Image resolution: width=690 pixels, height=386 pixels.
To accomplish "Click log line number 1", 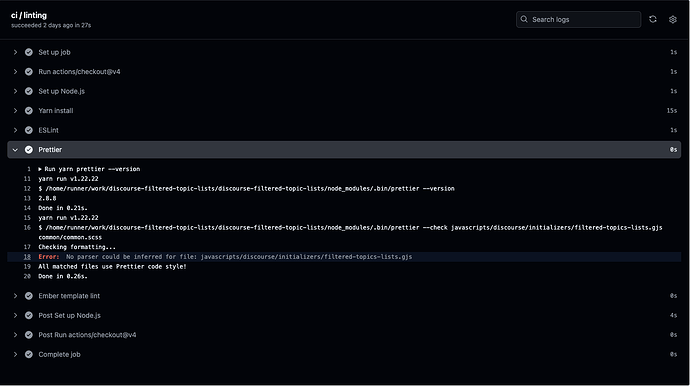I will pos(29,169).
